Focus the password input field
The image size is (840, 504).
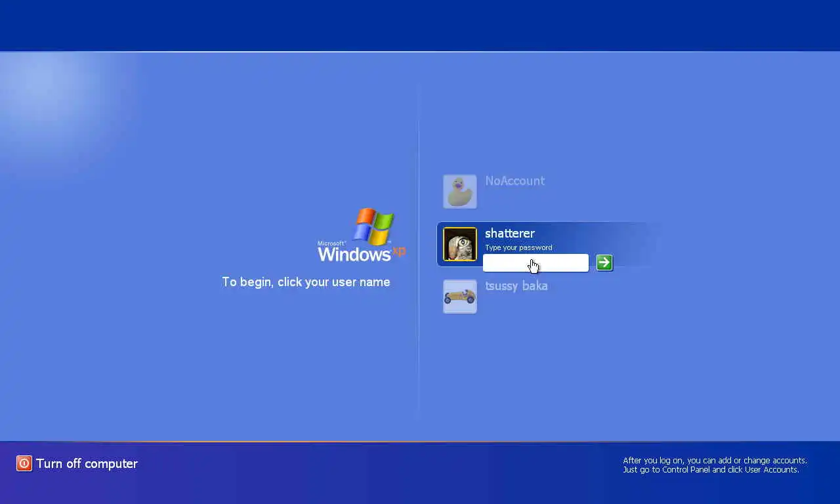(x=535, y=262)
